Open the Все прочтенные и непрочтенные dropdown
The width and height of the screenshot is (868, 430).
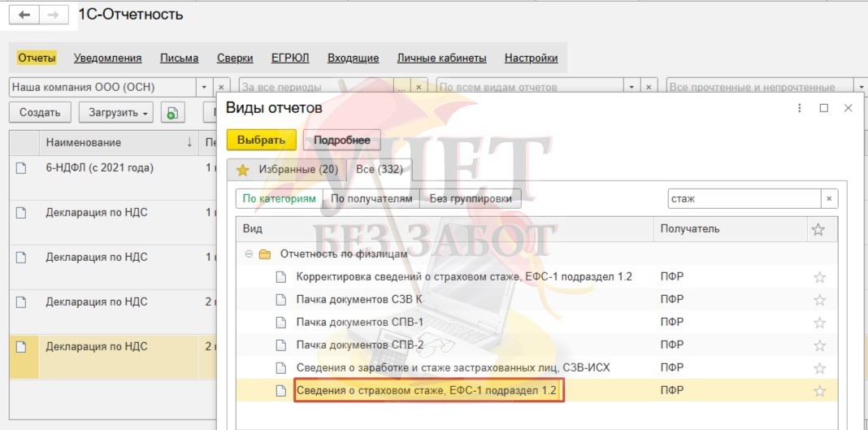(x=860, y=88)
